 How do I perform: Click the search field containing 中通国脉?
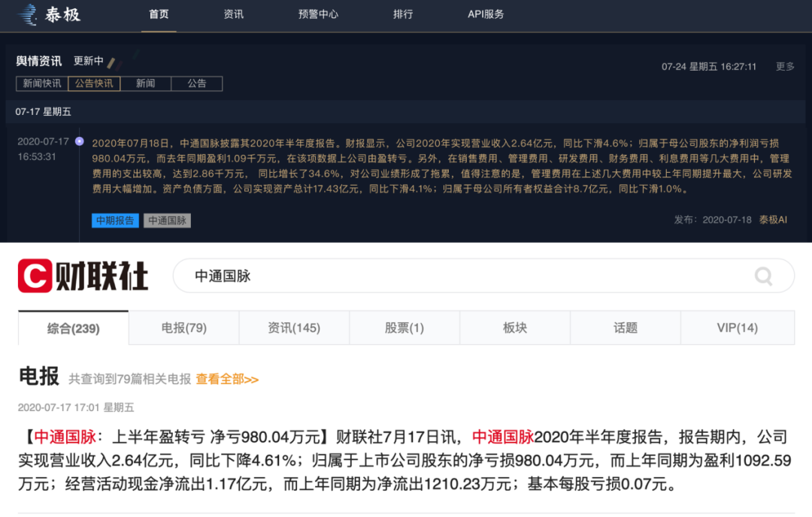(483, 276)
